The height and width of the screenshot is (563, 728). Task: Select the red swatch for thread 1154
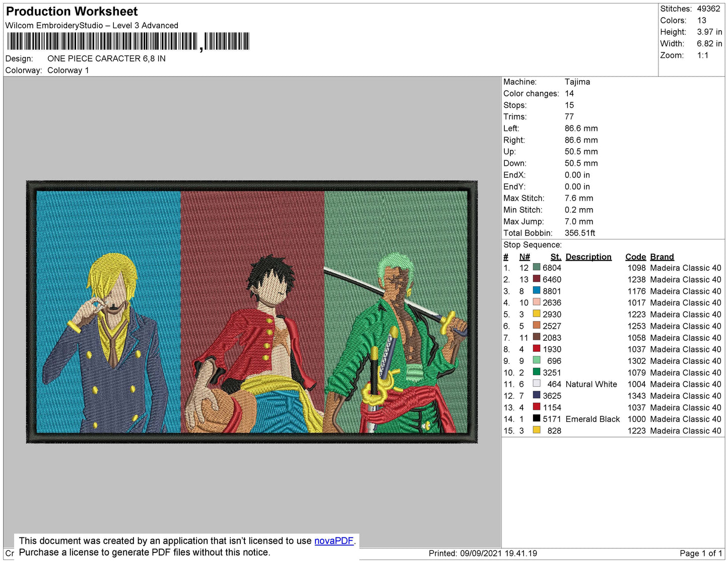537,407
